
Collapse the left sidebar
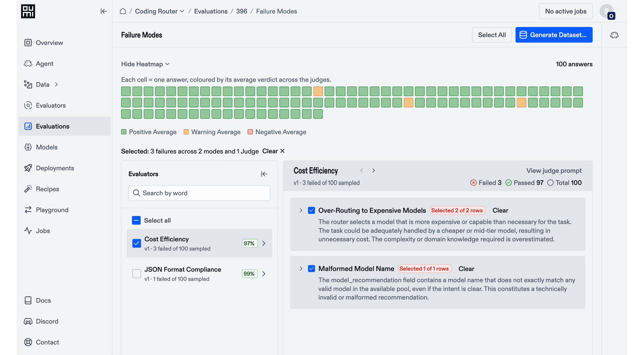104,11
